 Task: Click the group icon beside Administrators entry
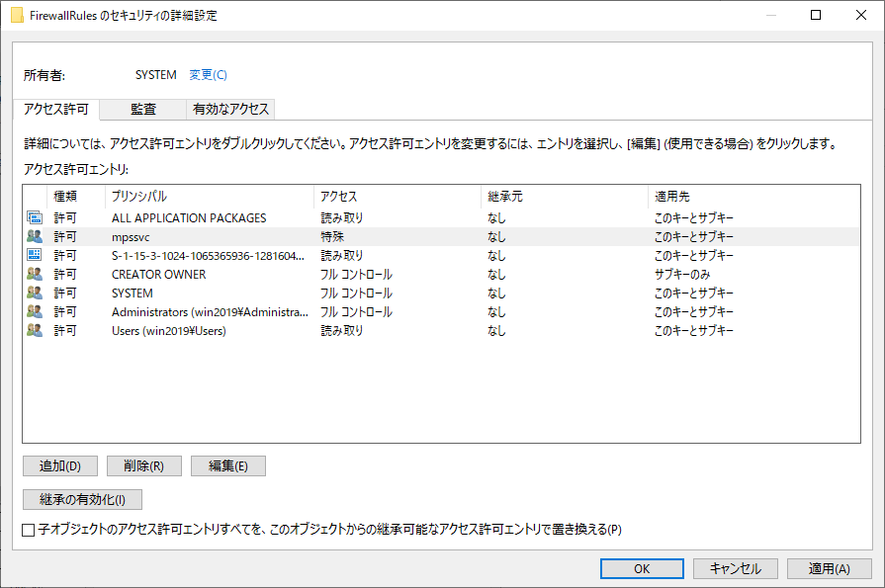35,311
